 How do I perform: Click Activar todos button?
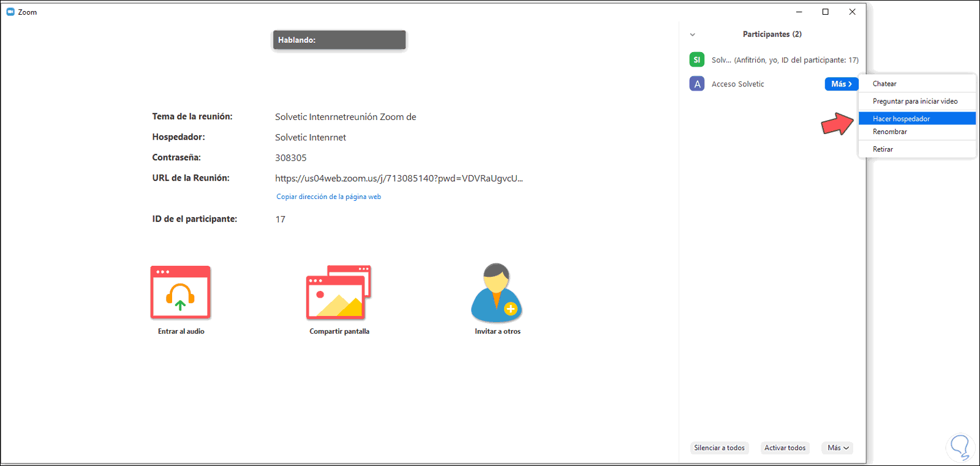tap(785, 448)
